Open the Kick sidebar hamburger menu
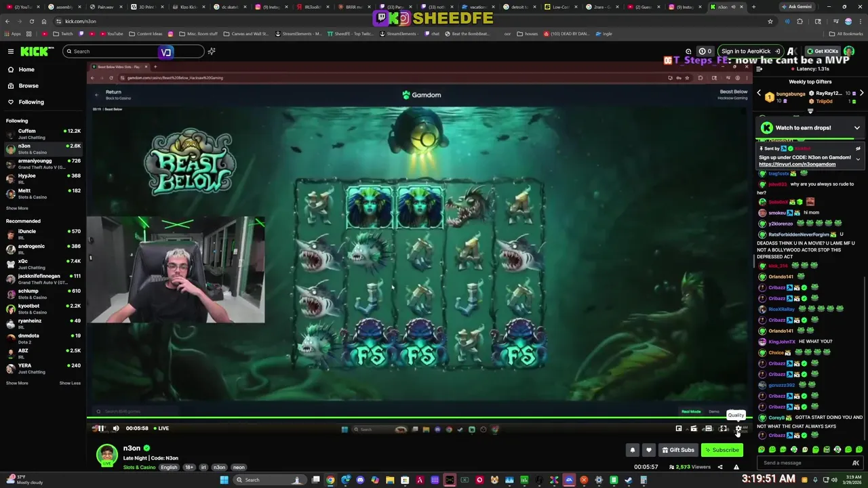This screenshot has height=488, width=868. pyautogui.click(x=11, y=52)
